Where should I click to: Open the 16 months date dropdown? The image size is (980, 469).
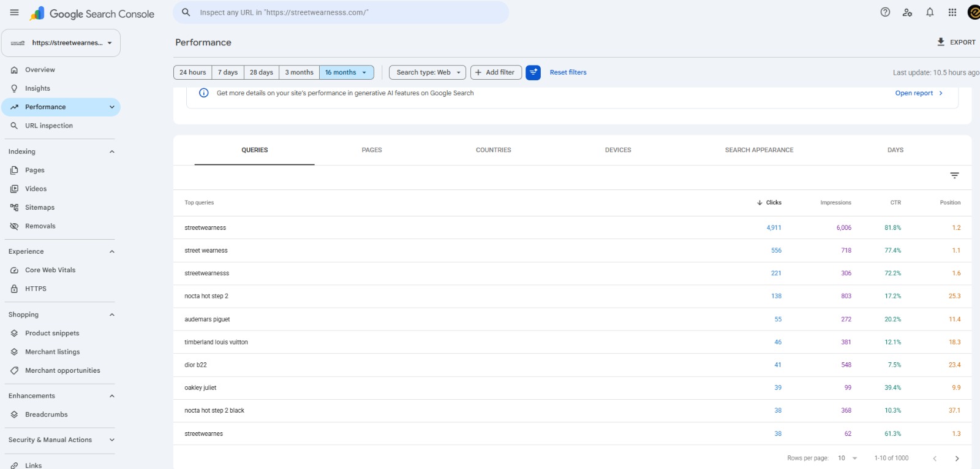click(347, 72)
